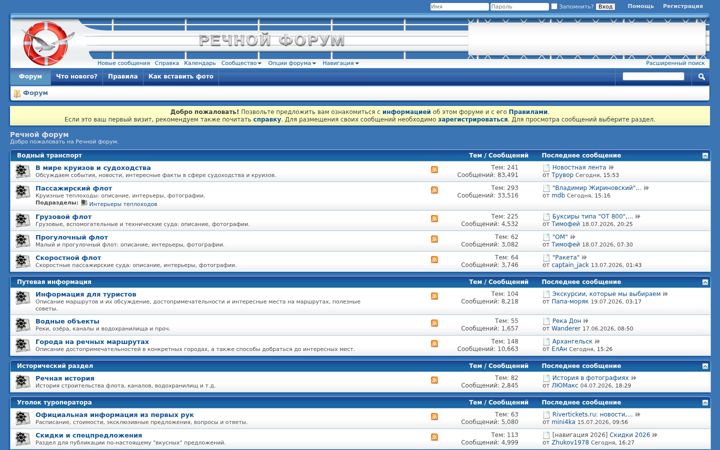Click Правилами link in welcome notice
720x450 pixels.
tap(528, 112)
